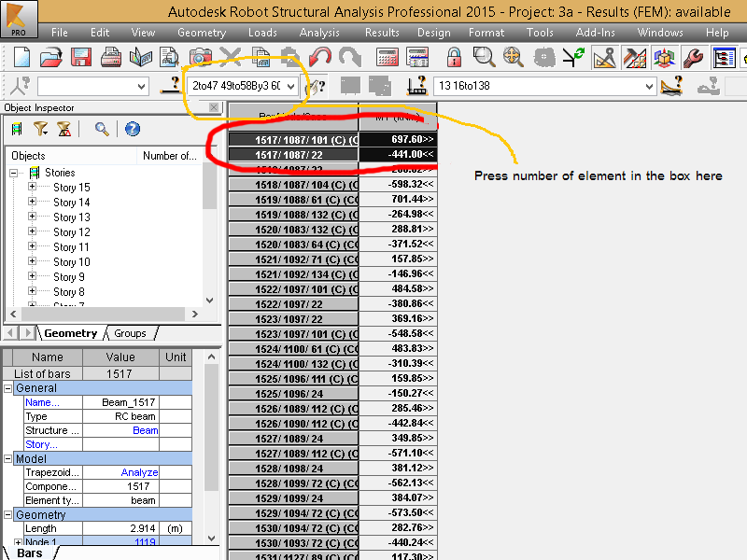This screenshot has height=560, width=747.
Task: Click the printer icon to print
Action: tap(110, 58)
